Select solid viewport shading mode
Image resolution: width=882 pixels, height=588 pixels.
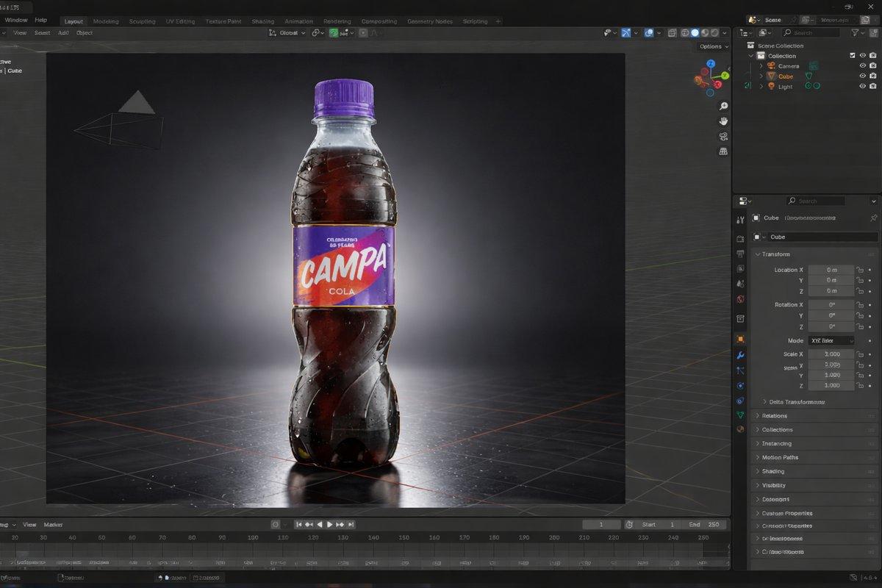[695, 32]
